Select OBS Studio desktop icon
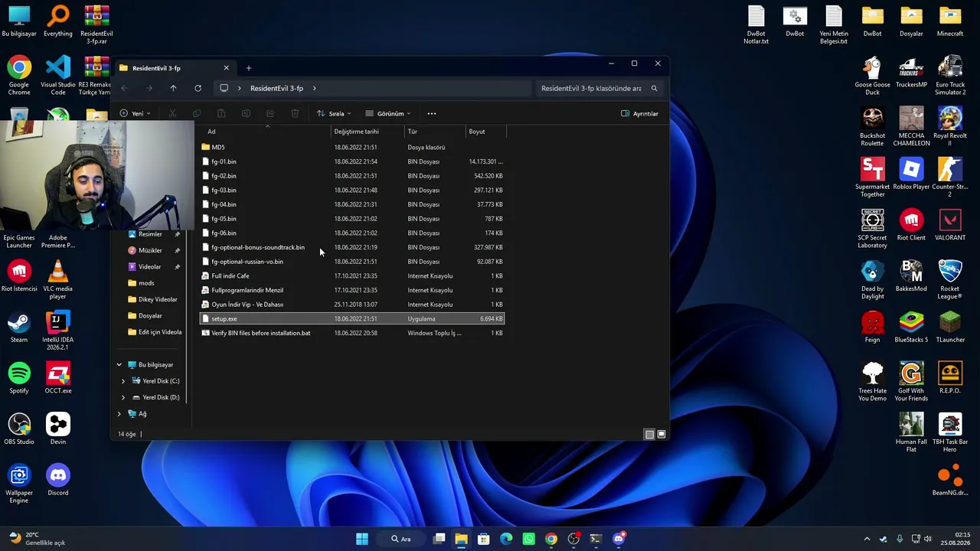Image resolution: width=980 pixels, height=551 pixels. tap(19, 430)
